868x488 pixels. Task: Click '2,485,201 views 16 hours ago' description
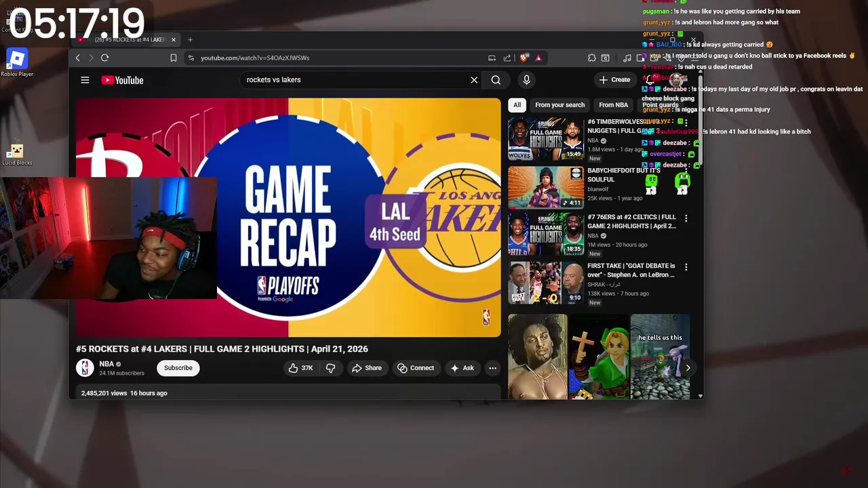124,393
